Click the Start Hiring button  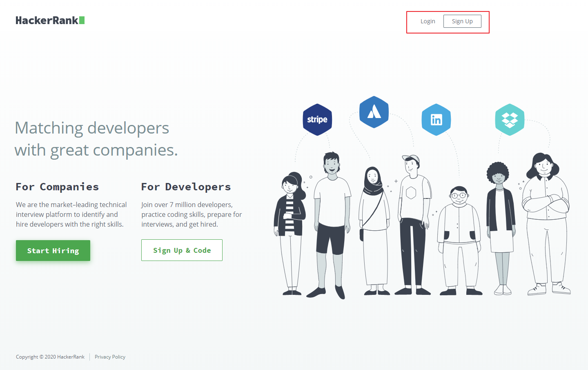[x=53, y=250]
